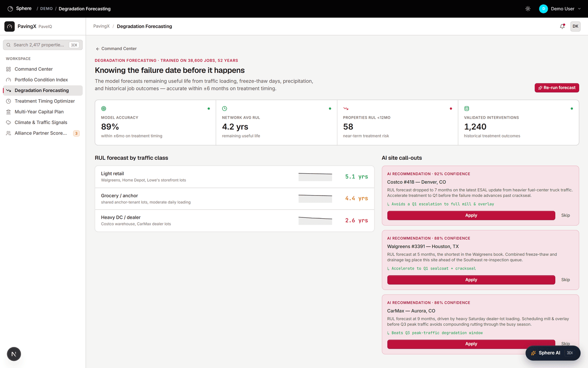The width and height of the screenshot is (588, 368).
Task: Click the Costco #418 — Denver, CO title
Action: (x=417, y=182)
